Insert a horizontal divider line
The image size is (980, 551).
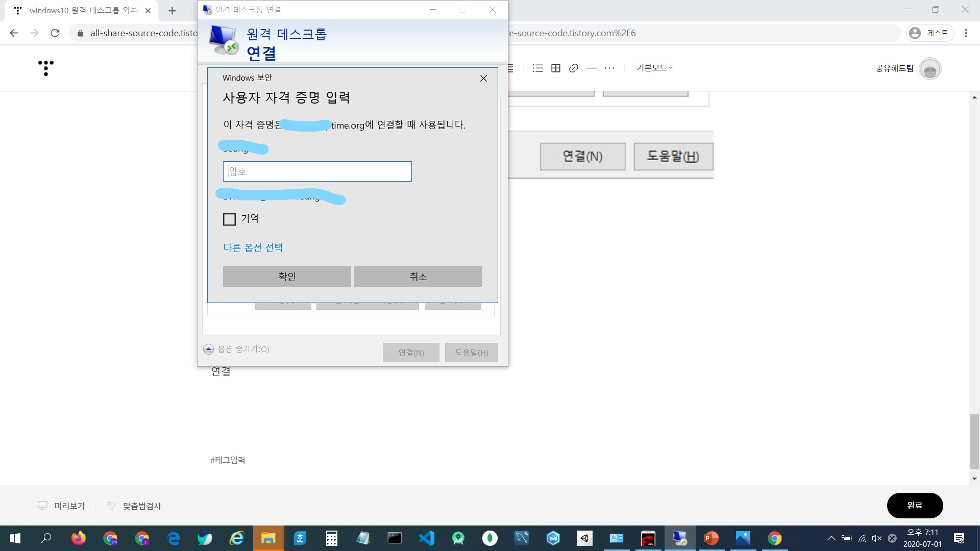[x=592, y=68]
